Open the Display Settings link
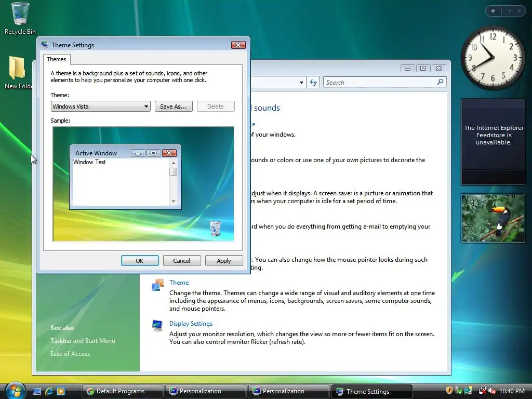532x399 pixels. click(191, 323)
